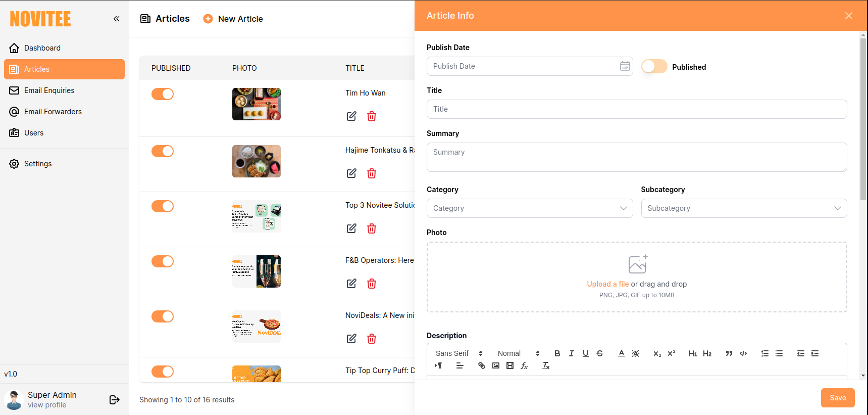Save the article
Image resolution: width=868 pixels, height=415 pixels.
click(837, 398)
